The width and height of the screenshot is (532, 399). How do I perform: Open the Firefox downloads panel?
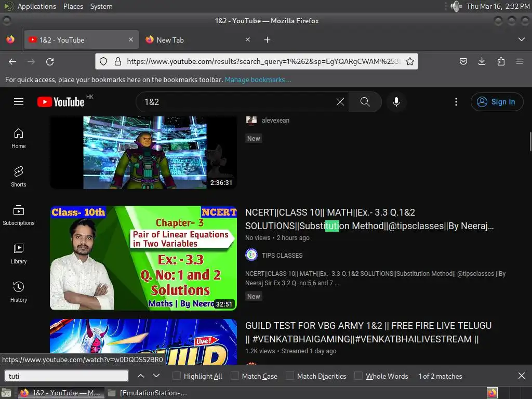pos(482,61)
